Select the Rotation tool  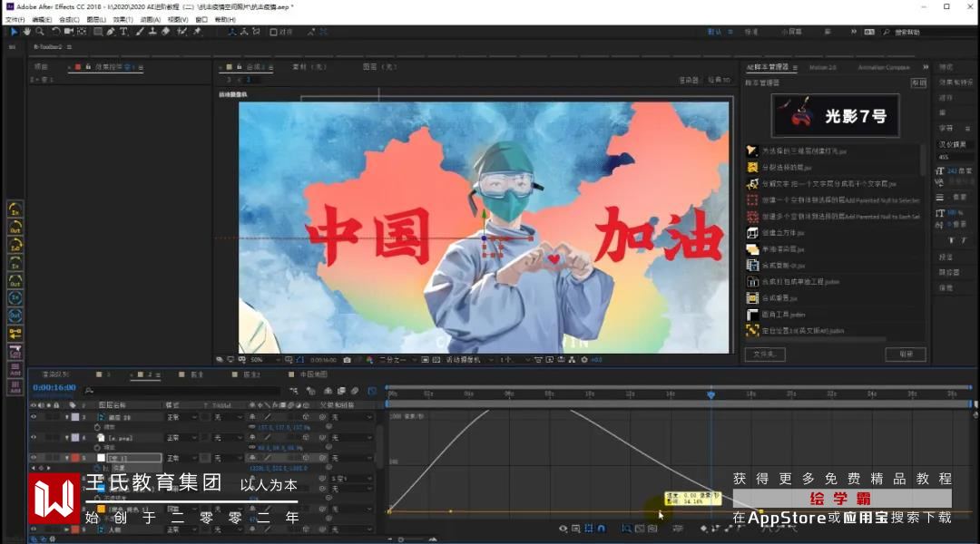(x=55, y=31)
